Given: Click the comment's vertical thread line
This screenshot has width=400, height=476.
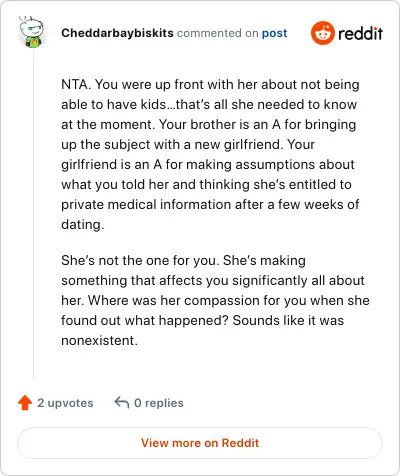Looking at the screenshot, I should 33,213.
